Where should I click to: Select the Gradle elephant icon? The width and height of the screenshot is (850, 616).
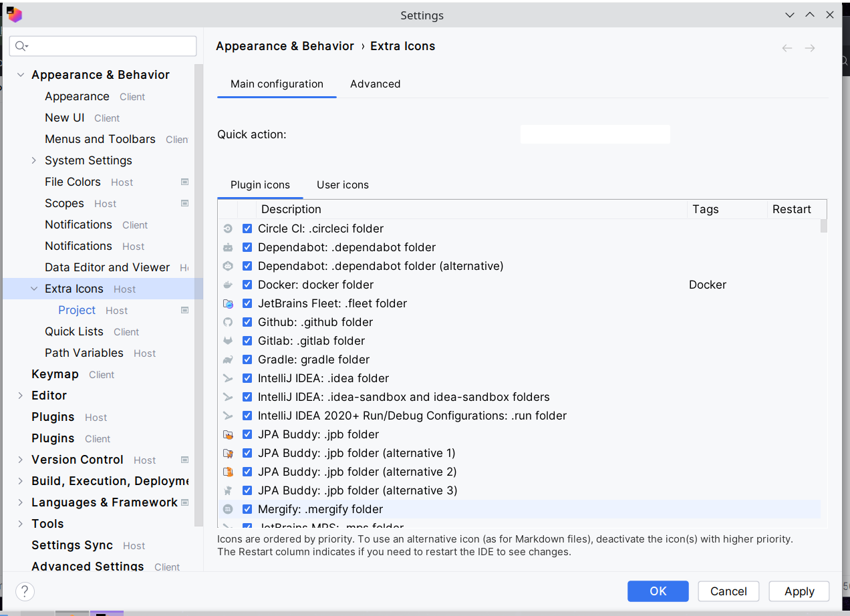228,359
